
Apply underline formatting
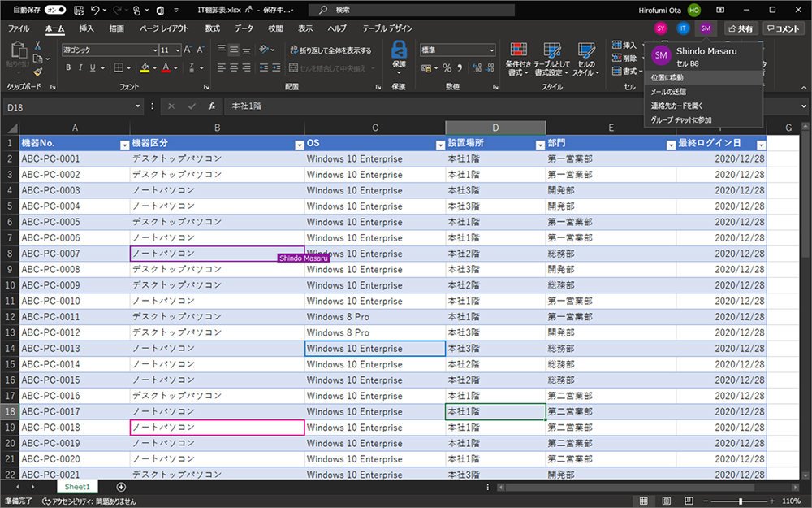(93, 67)
